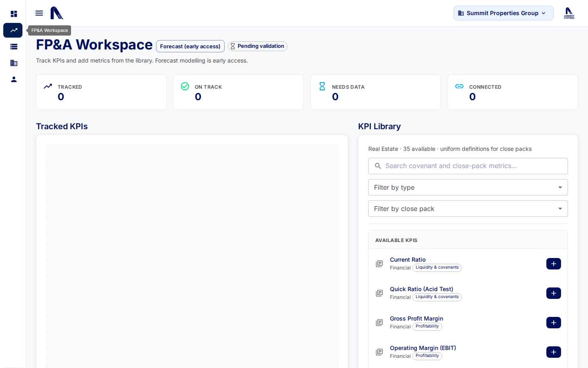Image resolution: width=588 pixels, height=368 pixels.
Task: Open the user profile sidebar icon
Action: tap(14, 79)
